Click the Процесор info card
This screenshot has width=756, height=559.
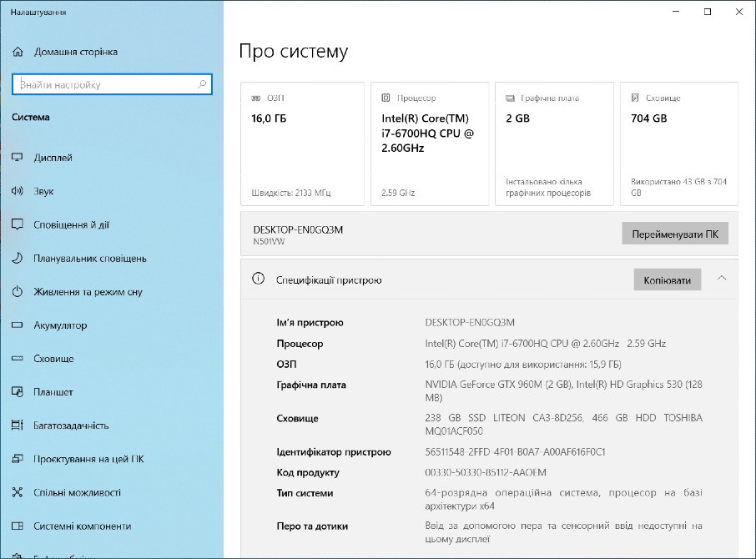tap(430, 144)
